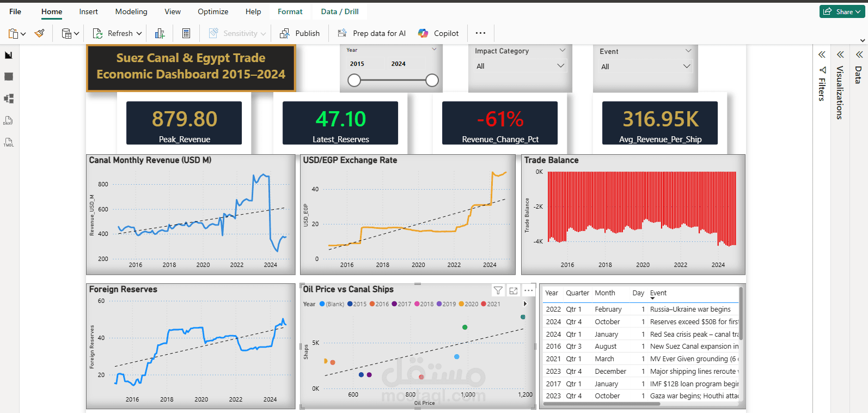Select the Peak_Revenue card
The image size is (868, 413).
184,123
